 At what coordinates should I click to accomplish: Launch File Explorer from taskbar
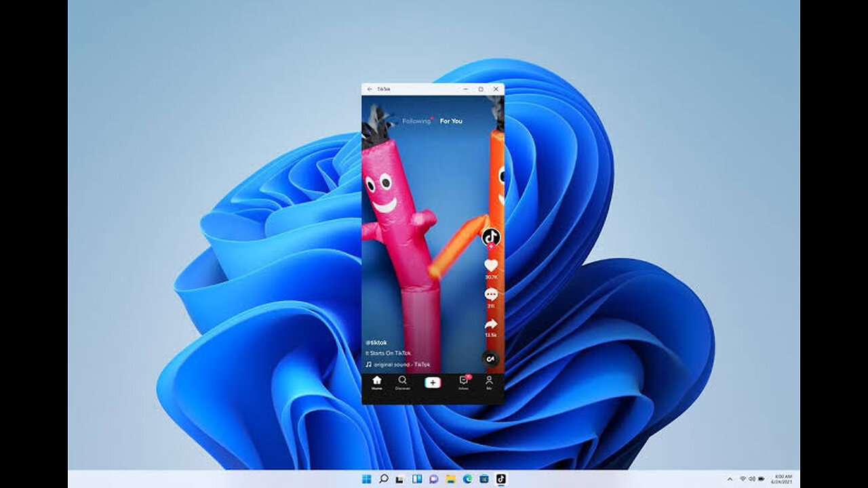[450, 479]
